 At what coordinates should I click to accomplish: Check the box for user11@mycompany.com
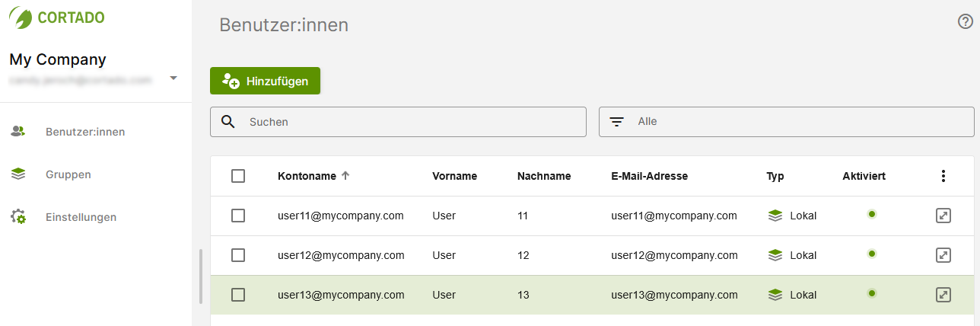click(x=238, y=216)
